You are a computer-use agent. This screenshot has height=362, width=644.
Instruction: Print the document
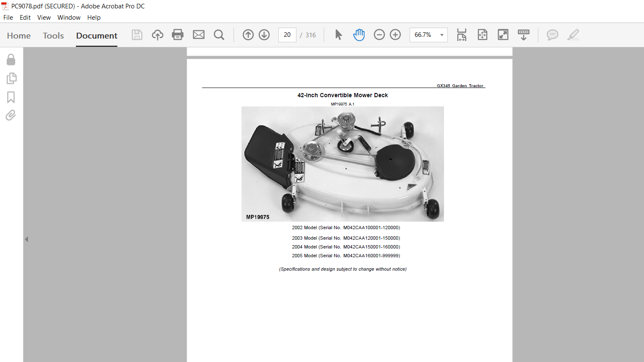pyautogui.click(x=178, y=35)
